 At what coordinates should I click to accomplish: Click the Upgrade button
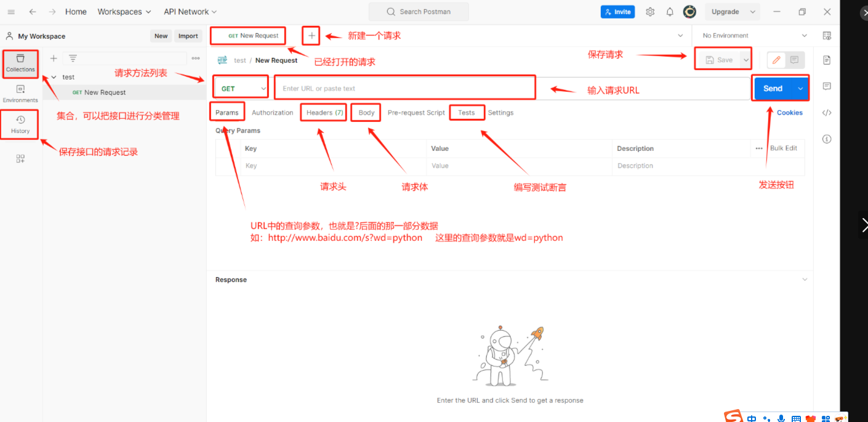point(725,12)
